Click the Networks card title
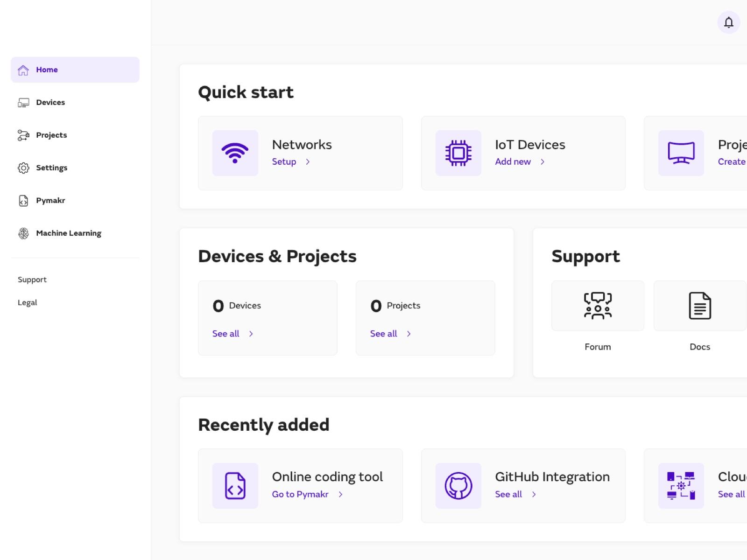The image size is (747, 560). (x=302, y=145)
